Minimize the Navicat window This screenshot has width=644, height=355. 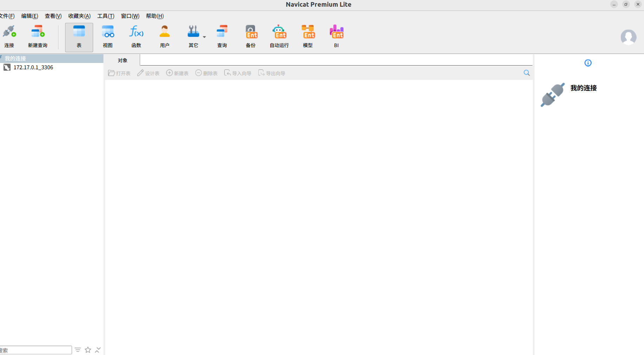coord(614,4)
